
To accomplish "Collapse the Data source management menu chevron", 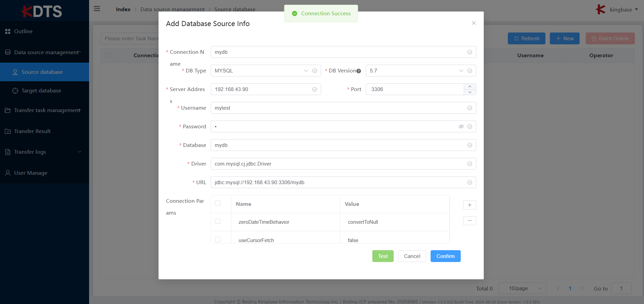I will click(80, 52).
